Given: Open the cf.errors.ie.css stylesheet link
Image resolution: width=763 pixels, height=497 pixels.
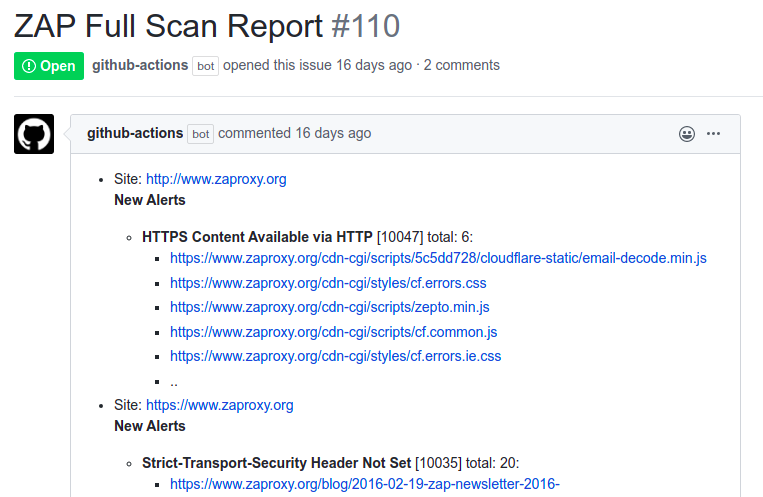Looking at the screenshot, I should 335,355.
